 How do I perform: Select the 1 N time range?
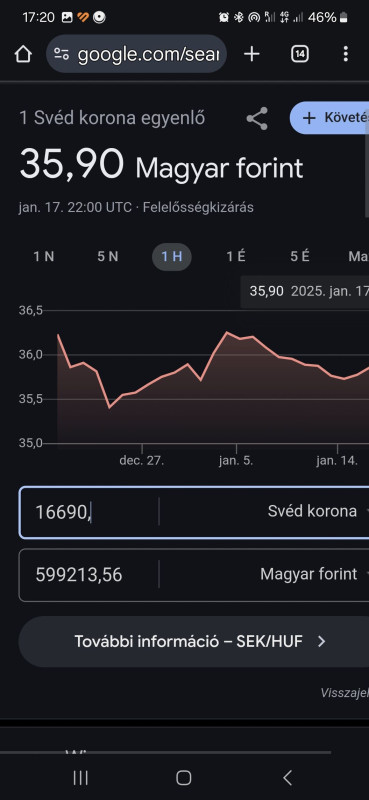click(x=44, y=257)
